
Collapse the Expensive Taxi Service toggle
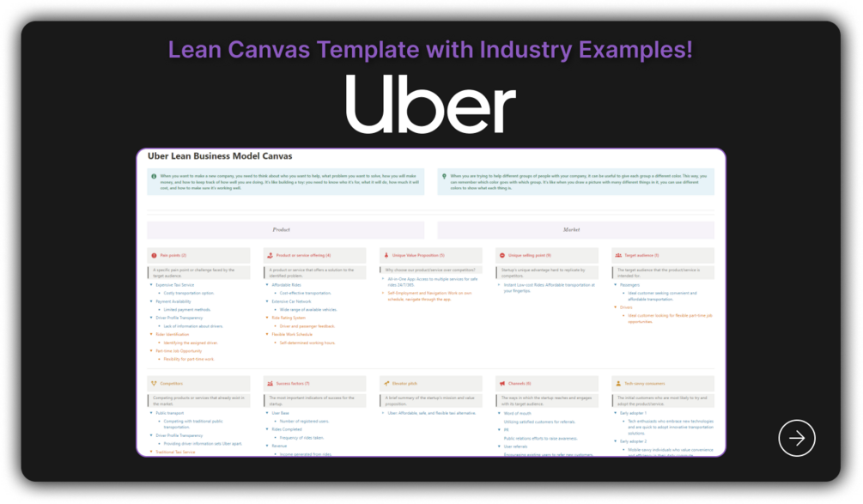(151, 285)
